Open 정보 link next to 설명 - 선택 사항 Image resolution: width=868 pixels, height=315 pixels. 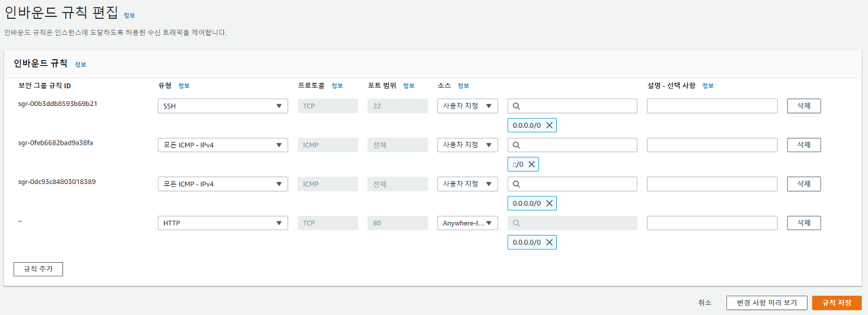point(707,86)
